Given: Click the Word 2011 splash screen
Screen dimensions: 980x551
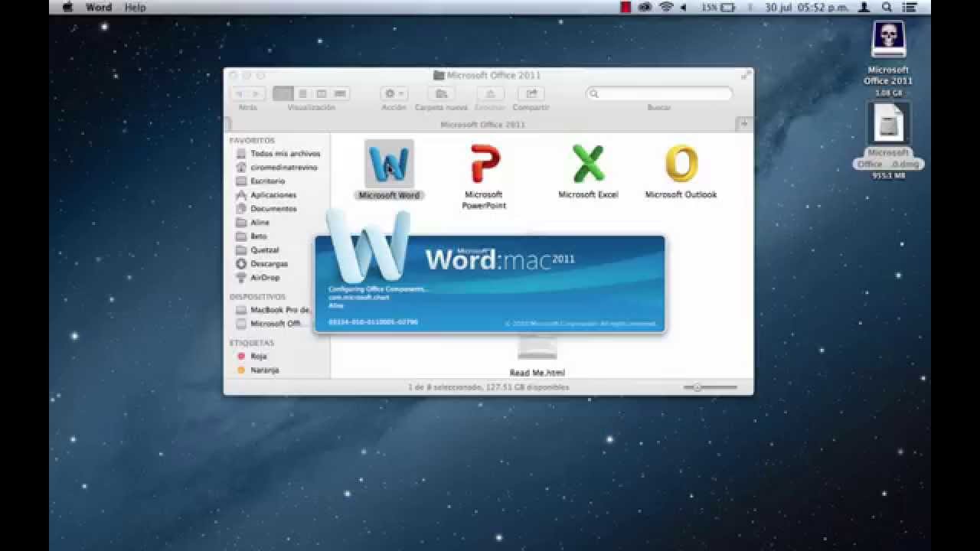Looking at the screenshot, I should tap(490, 284).
